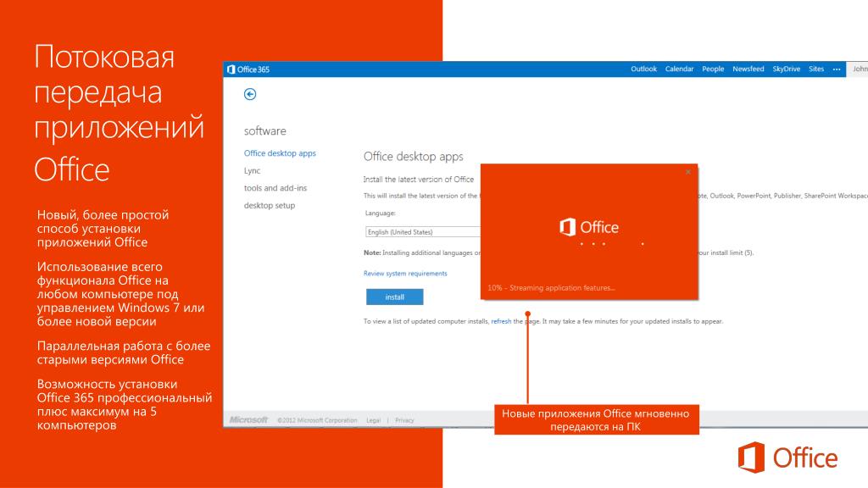The width and height of the screenshot is (868, 488).
Task: Select Office desktop apps in sidebar
Action: click(280, 153)
